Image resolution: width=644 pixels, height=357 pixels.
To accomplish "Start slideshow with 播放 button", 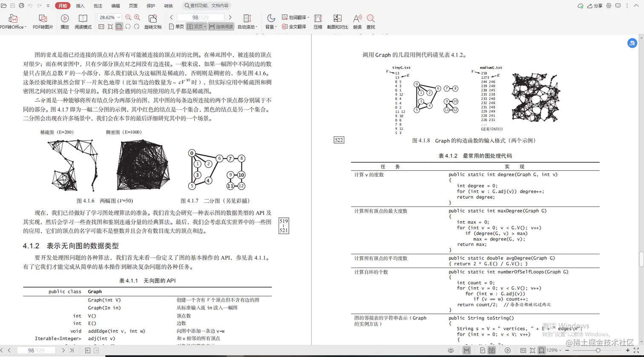I will point(65,21).
